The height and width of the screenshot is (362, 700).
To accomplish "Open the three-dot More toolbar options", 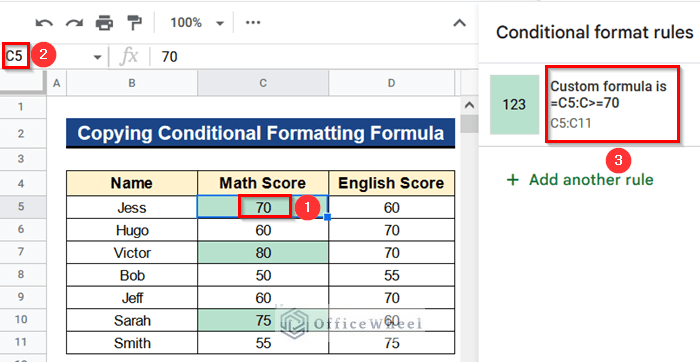I will (x=253, y=22).
